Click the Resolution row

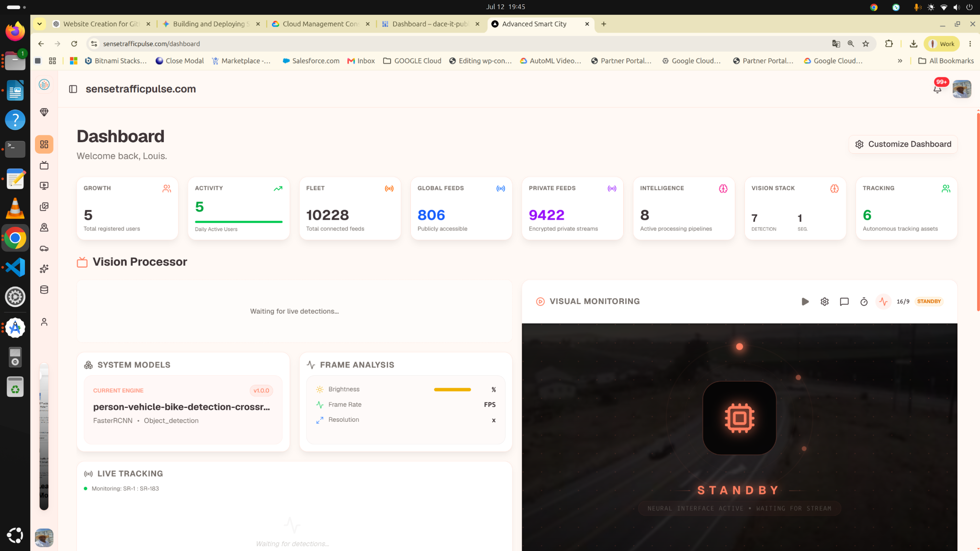[406, 420]
